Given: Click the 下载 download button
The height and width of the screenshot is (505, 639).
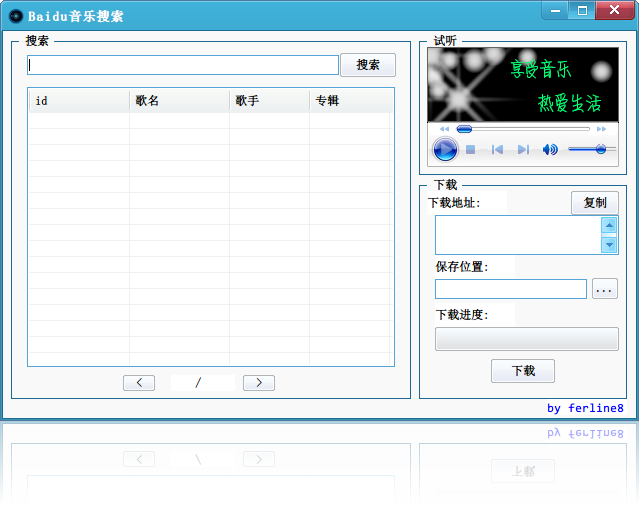Looking at the screenshot, I should pos(523,371).
